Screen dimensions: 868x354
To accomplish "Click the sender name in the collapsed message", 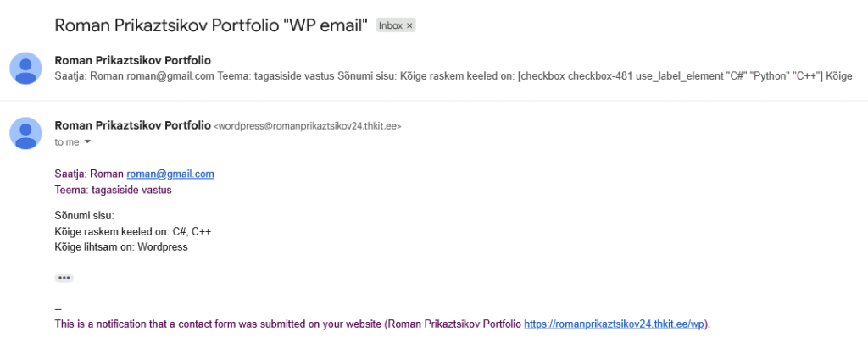I will [x=132, y=60].
